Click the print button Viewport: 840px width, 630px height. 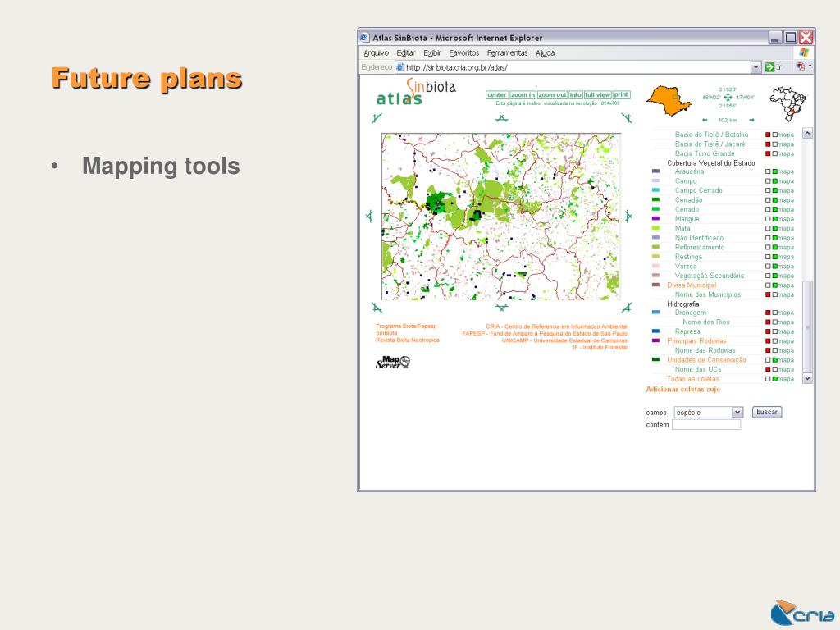point(621,95)
